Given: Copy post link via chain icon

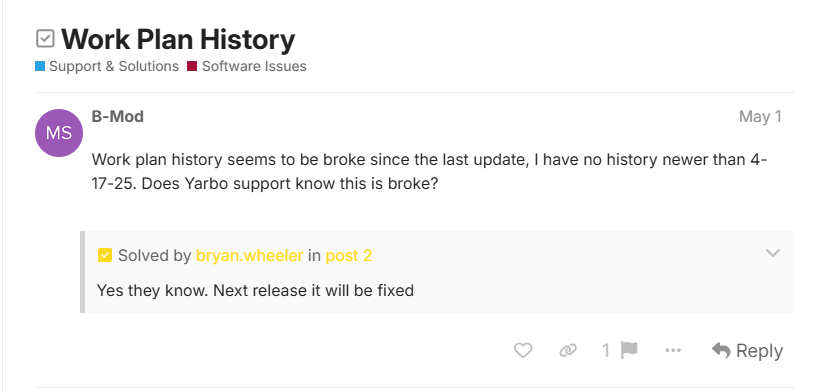Looking at the screenshot, I should [x=568, y=351].
